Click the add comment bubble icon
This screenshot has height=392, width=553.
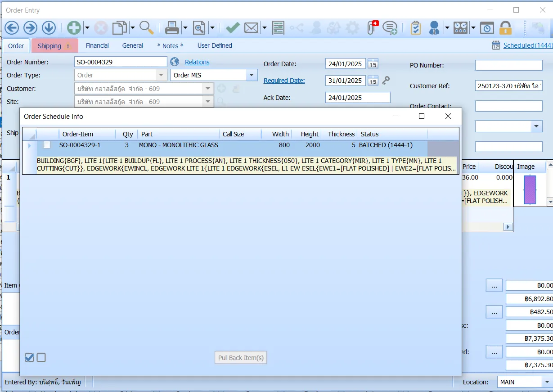(390, 28)
